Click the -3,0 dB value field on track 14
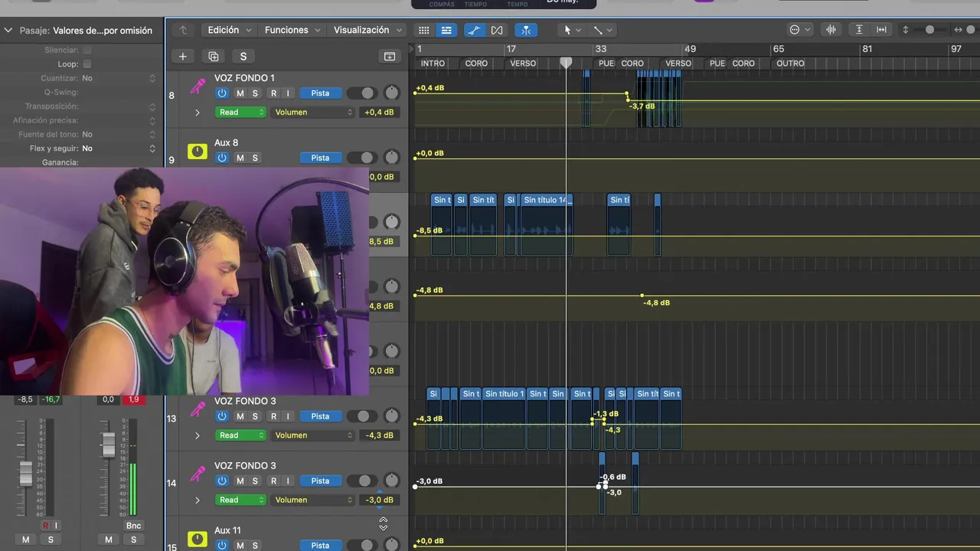This screenshot has width=980, height=551. click(379, 500)
